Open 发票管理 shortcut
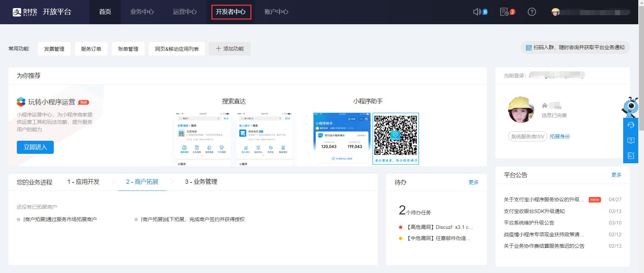Viewport: 644px width, 273px height. coord(54,49)
